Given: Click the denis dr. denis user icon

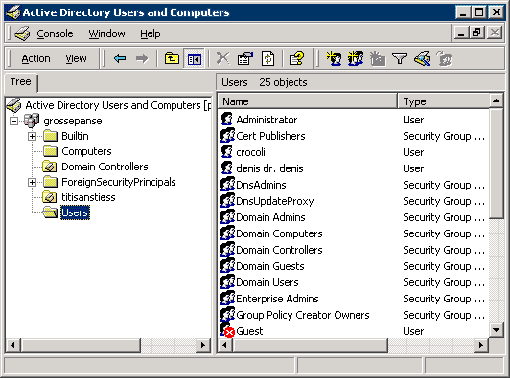Looking at the screenshot, I should pos(227,168).
